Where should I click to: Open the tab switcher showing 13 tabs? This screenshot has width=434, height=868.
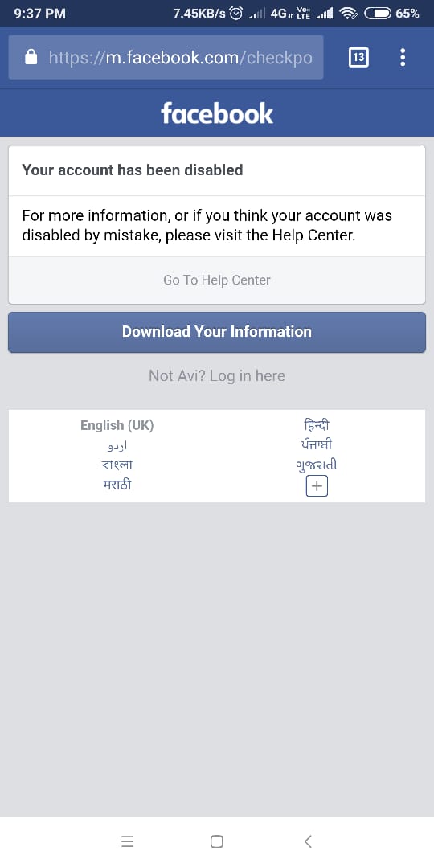(x=358, y=57)
